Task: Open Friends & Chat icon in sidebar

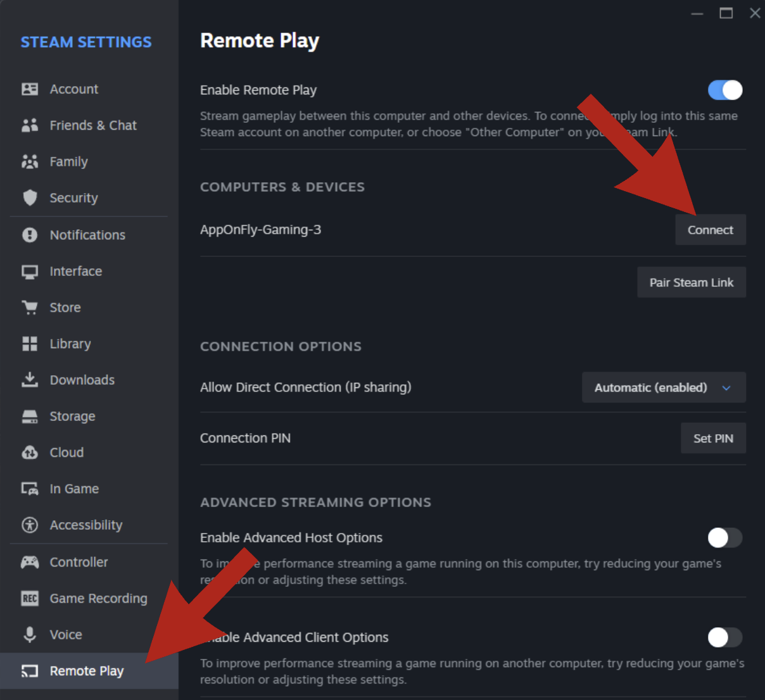Action: click(x=30, y=125)
